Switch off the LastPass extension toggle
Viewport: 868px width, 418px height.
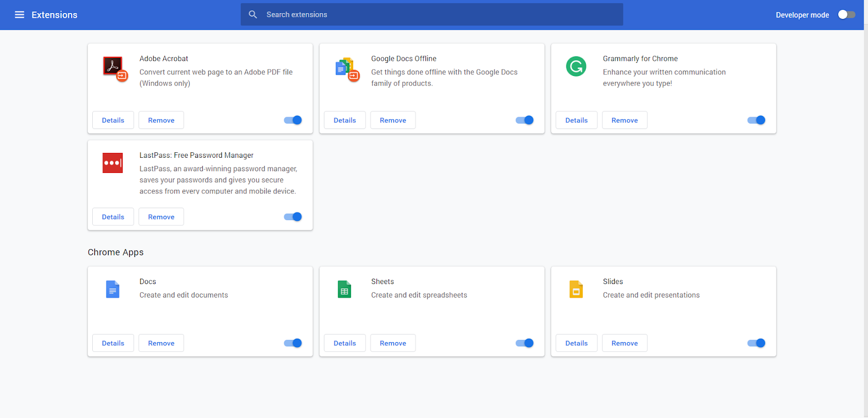pos(293,217)
